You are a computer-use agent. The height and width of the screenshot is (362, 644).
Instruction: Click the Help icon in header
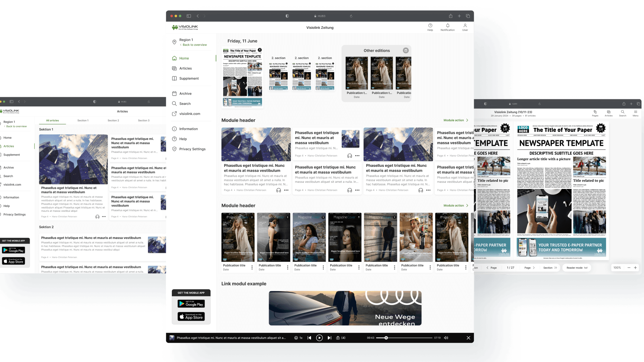430,26
